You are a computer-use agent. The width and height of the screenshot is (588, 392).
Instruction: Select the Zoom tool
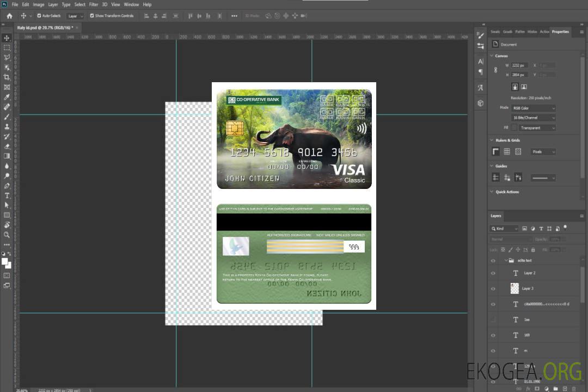[7, 235]
